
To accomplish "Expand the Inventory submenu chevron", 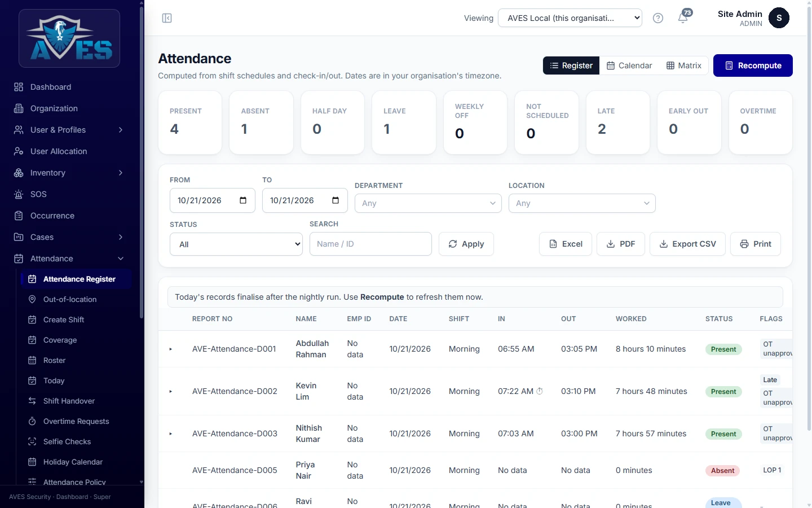I will point(121,173).
